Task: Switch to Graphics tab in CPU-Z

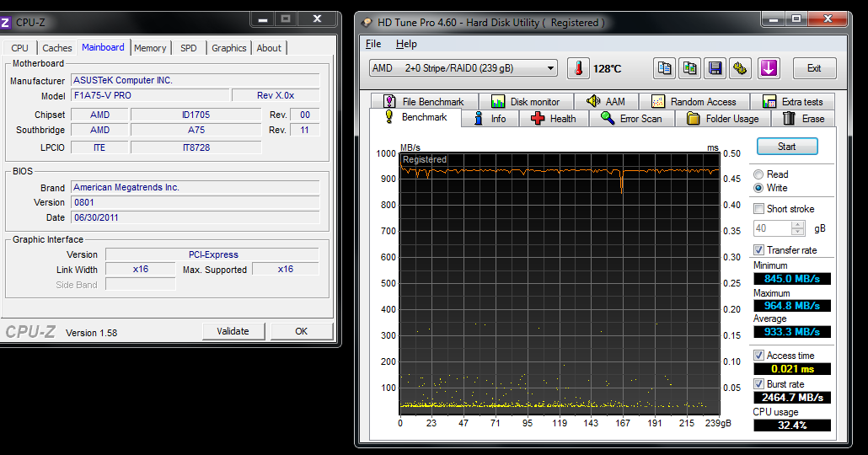Action: click(228, 48)
